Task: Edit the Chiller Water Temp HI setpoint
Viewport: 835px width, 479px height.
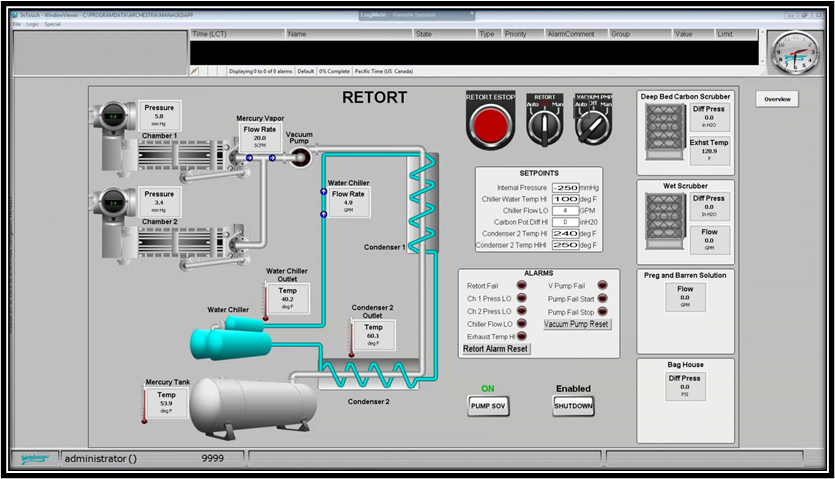Action: (x=566, y=199)
